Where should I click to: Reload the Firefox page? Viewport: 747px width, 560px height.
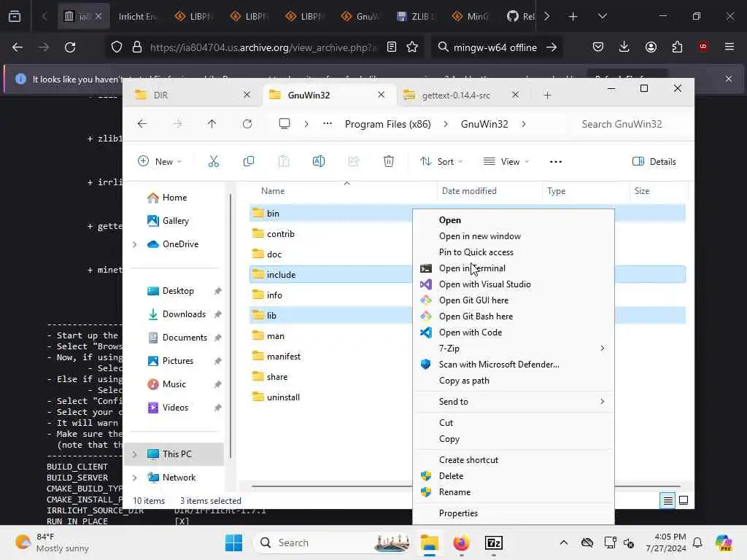70,47
